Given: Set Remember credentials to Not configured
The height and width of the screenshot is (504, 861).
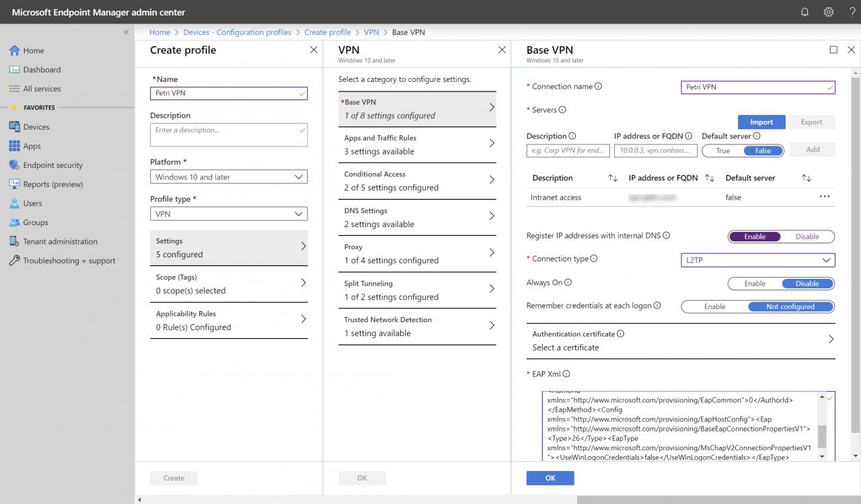Looking at the screenshot, I should click(790, 306).
